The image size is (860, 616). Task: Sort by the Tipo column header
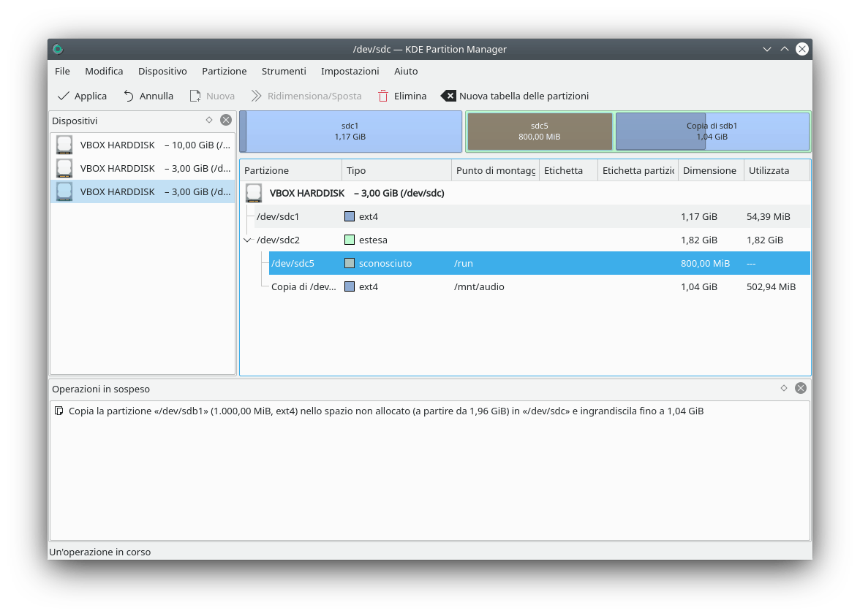click(395, 170)
